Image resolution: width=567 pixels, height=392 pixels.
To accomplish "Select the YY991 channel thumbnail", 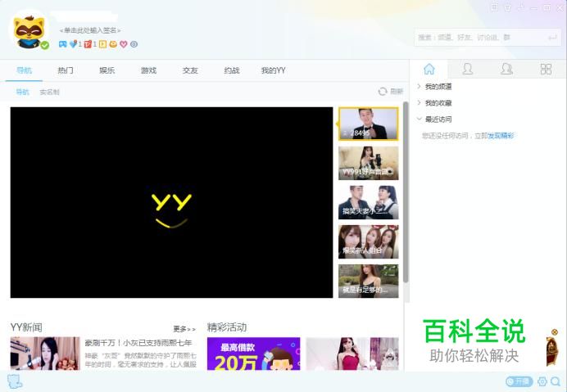I will point(369,163).
